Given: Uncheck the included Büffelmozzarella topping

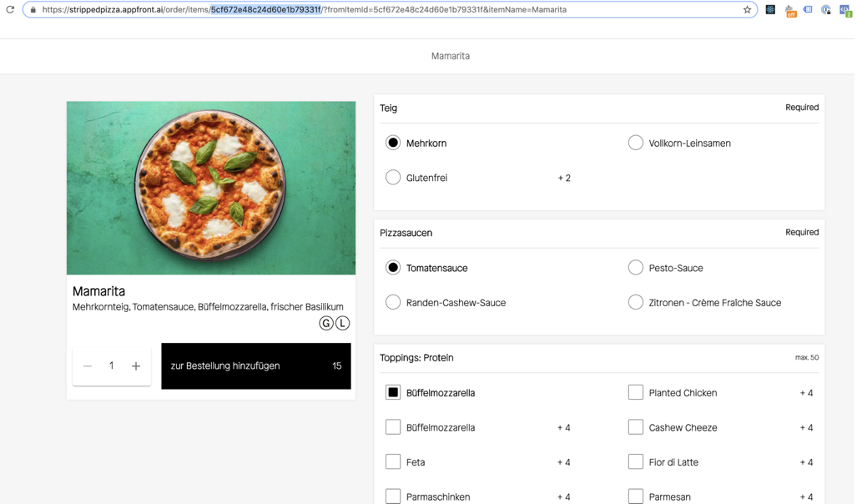Looking at the screenshot, I should pos(393,392).
